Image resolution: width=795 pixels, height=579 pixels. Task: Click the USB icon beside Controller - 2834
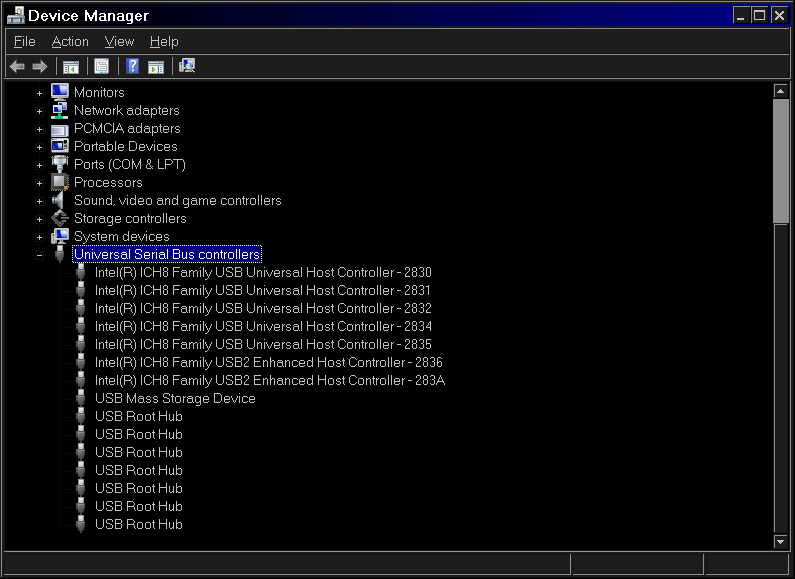(81, 327)
